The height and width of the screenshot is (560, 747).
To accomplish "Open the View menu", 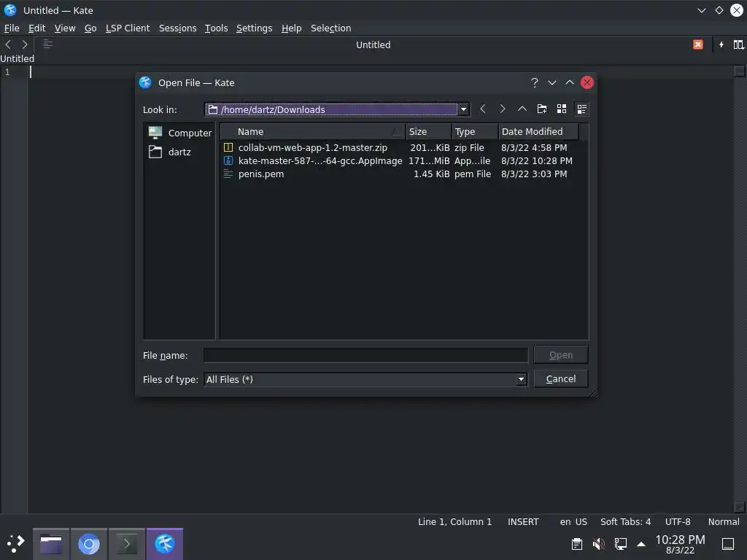I will 65,28.
